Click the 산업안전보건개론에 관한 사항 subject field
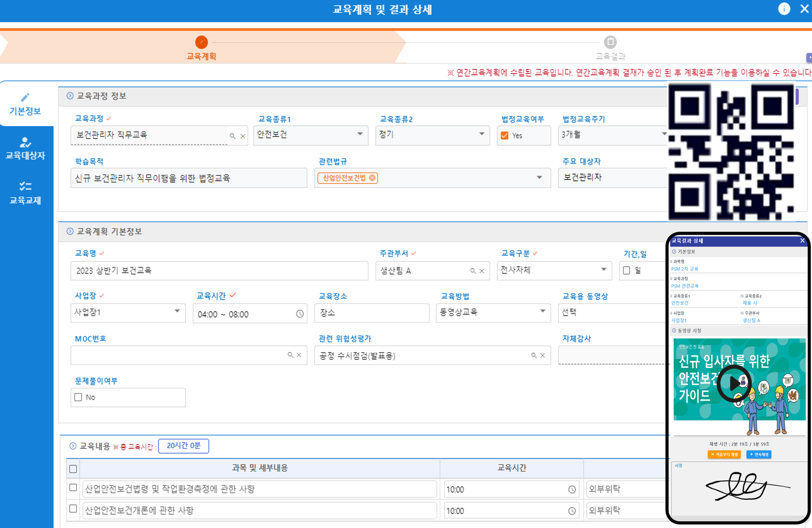The height and width of the screenshot is (528, 812). [x=259, y=511]
